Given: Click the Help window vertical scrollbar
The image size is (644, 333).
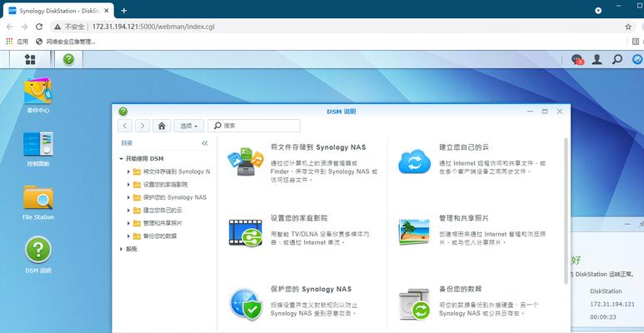Looking at the screenshot, I should point(566,211).
